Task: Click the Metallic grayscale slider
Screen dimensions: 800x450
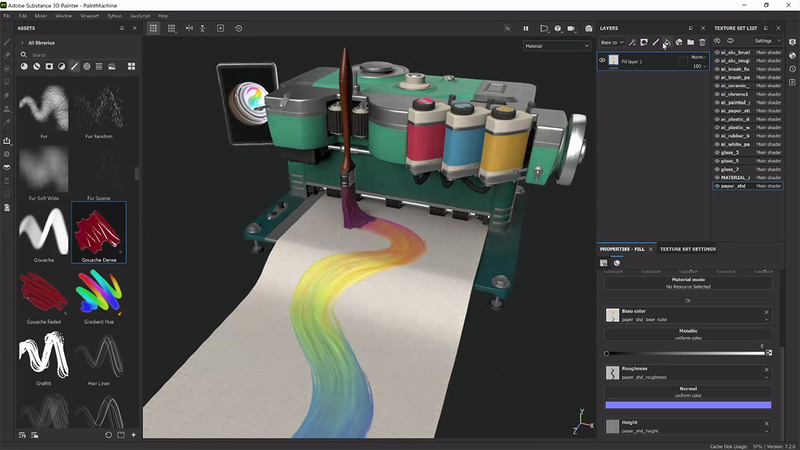Action: pyautogui.click(x=685, y=353)
